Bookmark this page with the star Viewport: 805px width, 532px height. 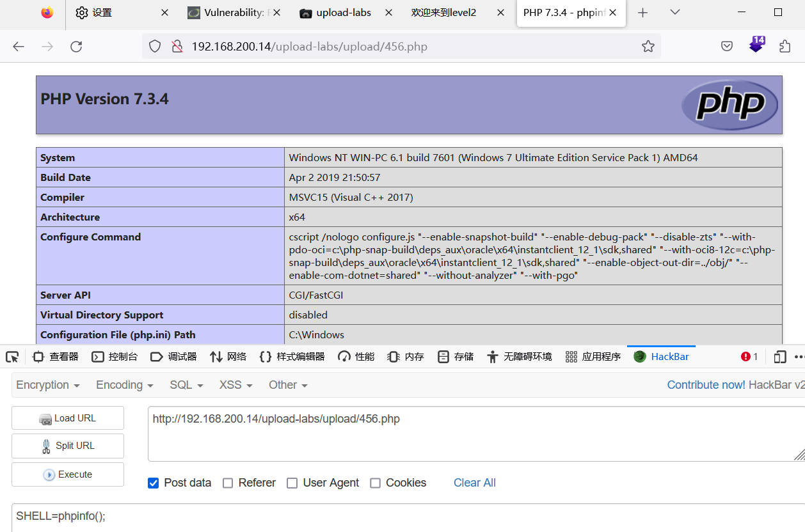point(648,46)
